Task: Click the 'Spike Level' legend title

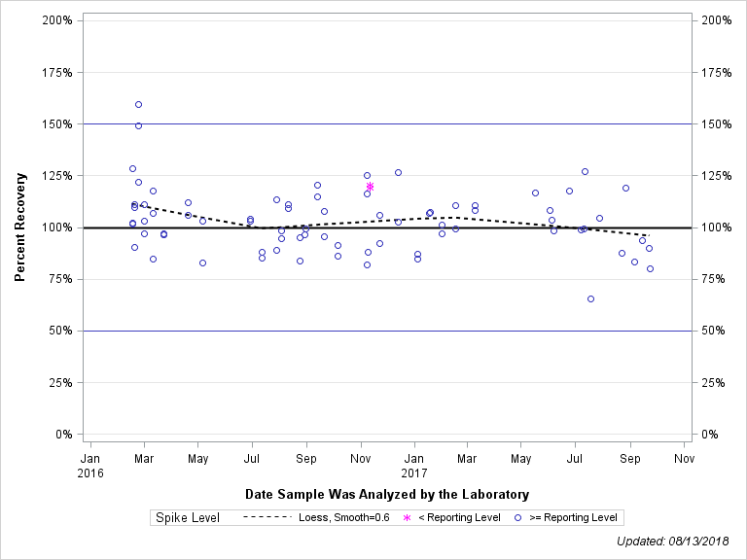Action: coord(188,517)
